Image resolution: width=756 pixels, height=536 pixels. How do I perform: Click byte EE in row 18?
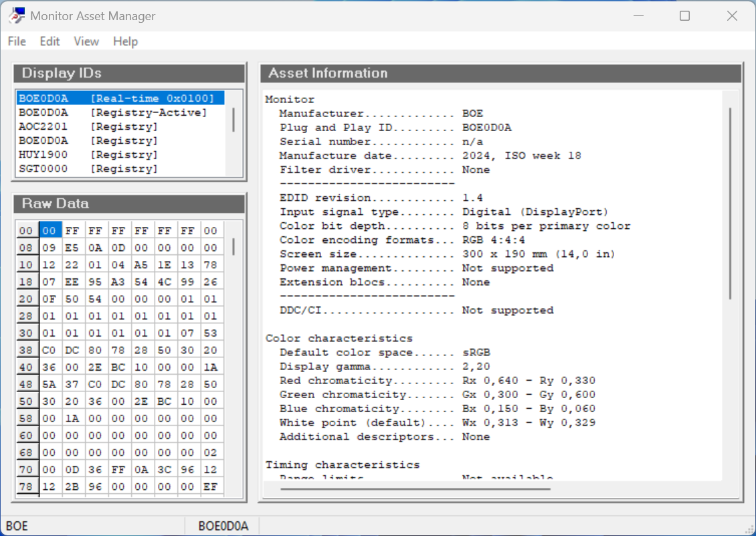[x=72, y=282]
